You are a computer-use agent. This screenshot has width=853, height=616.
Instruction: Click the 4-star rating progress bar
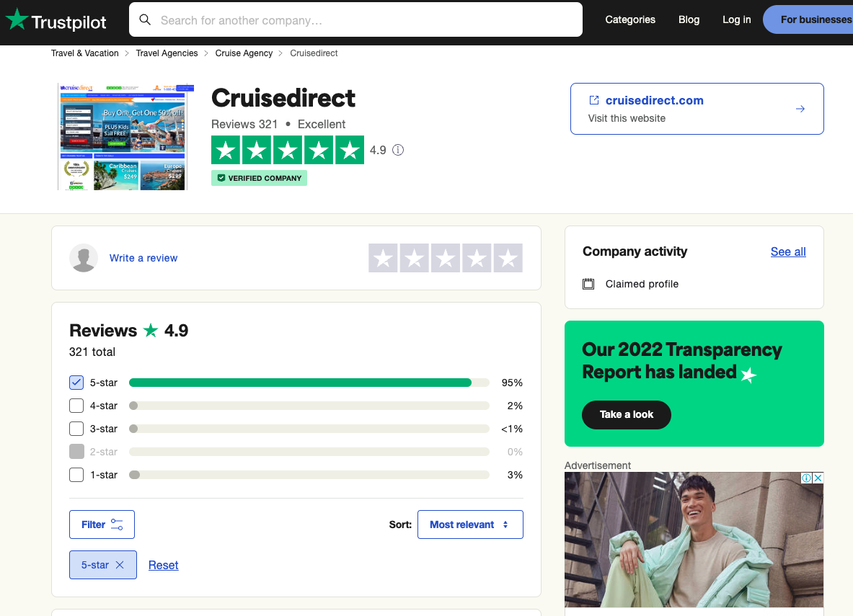309,406
